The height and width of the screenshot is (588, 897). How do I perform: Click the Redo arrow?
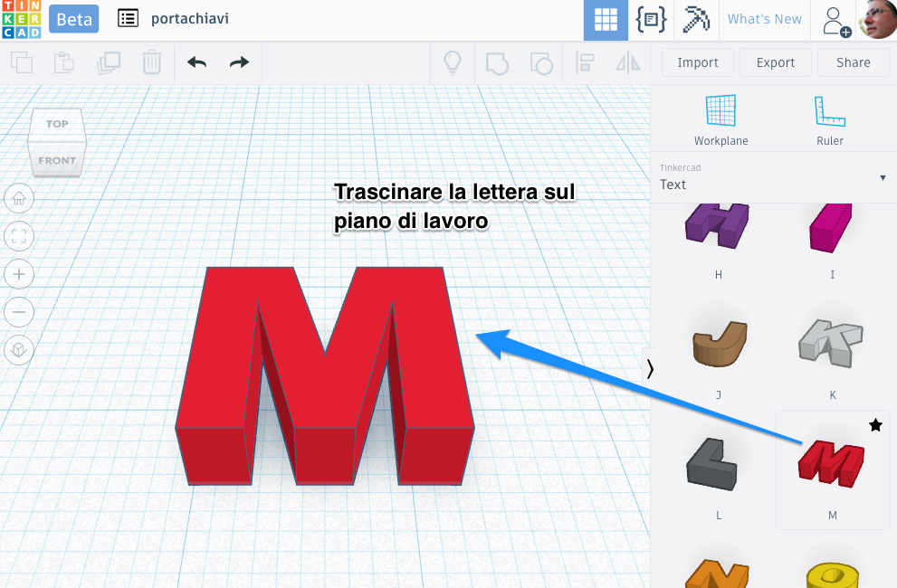click(x=239, y=62)
